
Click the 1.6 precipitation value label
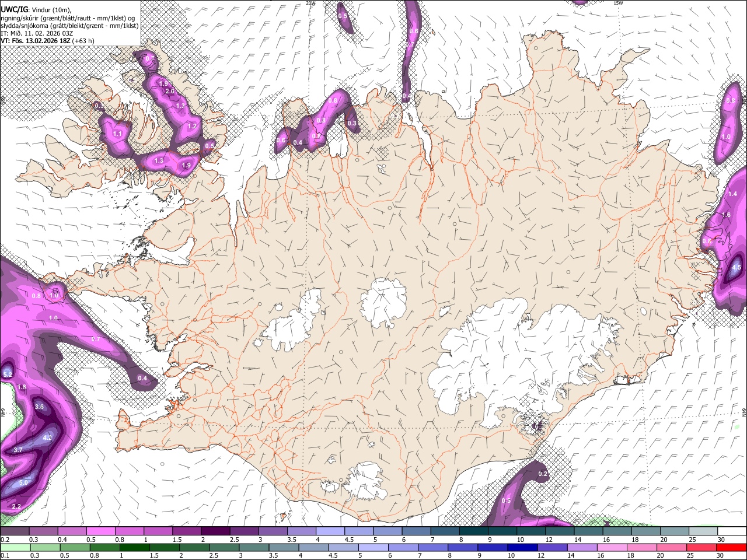tap(727, 215)
